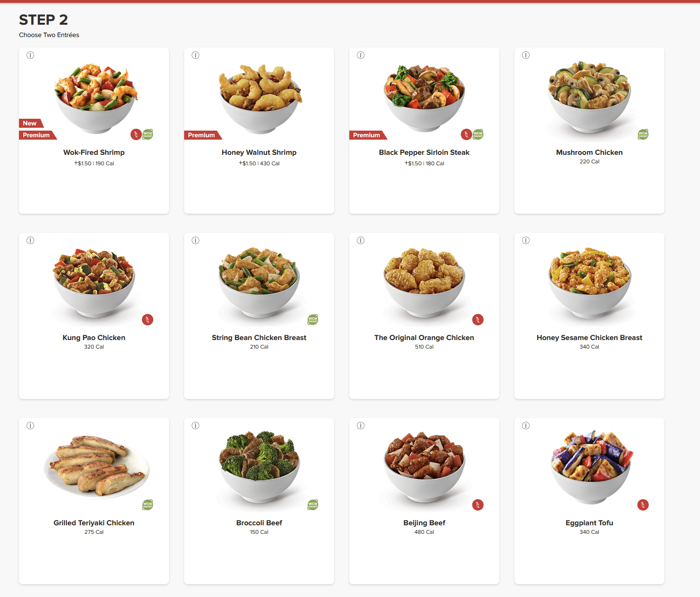Viewport: 700px width, 597px height.
Task: Show info for Mushroom Chicken
Action: [526, 55]
